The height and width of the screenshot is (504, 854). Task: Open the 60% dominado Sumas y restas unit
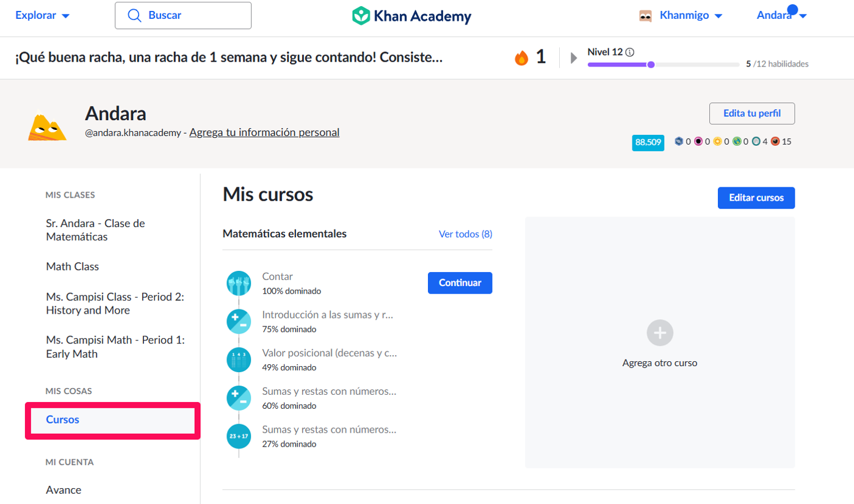[x=330, y=391]
